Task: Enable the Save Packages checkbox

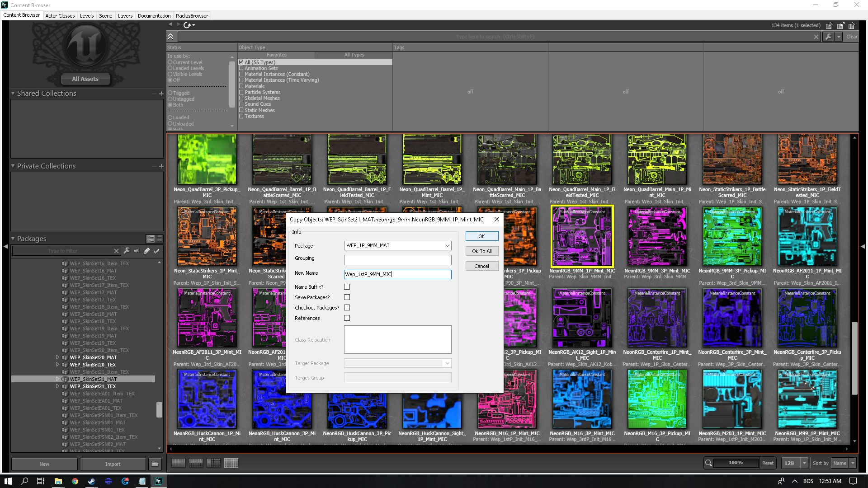Action: pos(347,297)
